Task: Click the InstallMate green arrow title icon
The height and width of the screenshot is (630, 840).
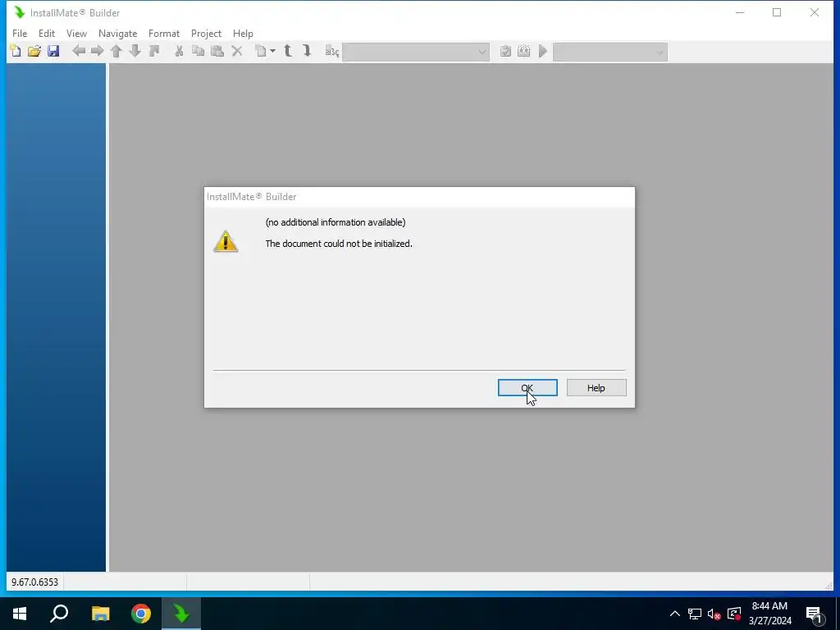Action: click(20, 12)
